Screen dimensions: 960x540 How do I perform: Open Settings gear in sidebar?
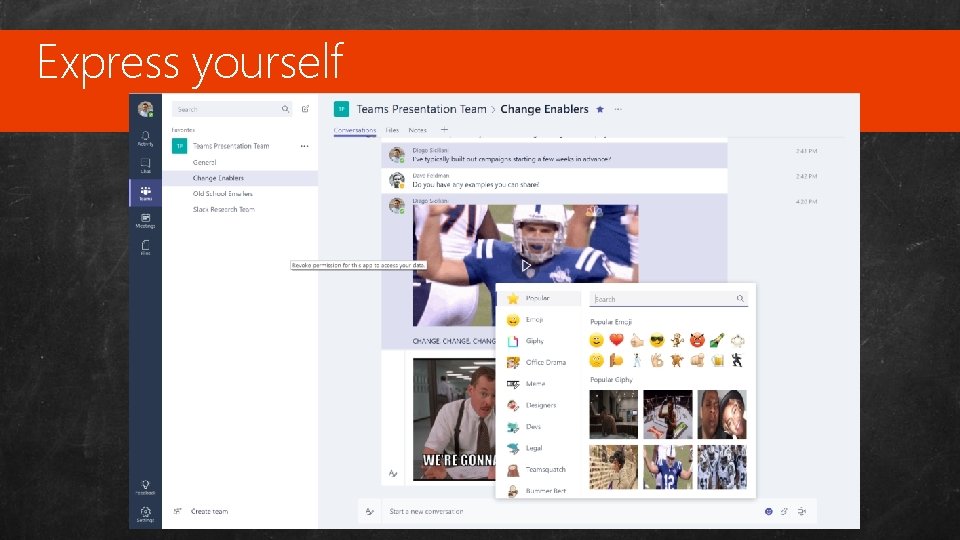coord(145,514)
